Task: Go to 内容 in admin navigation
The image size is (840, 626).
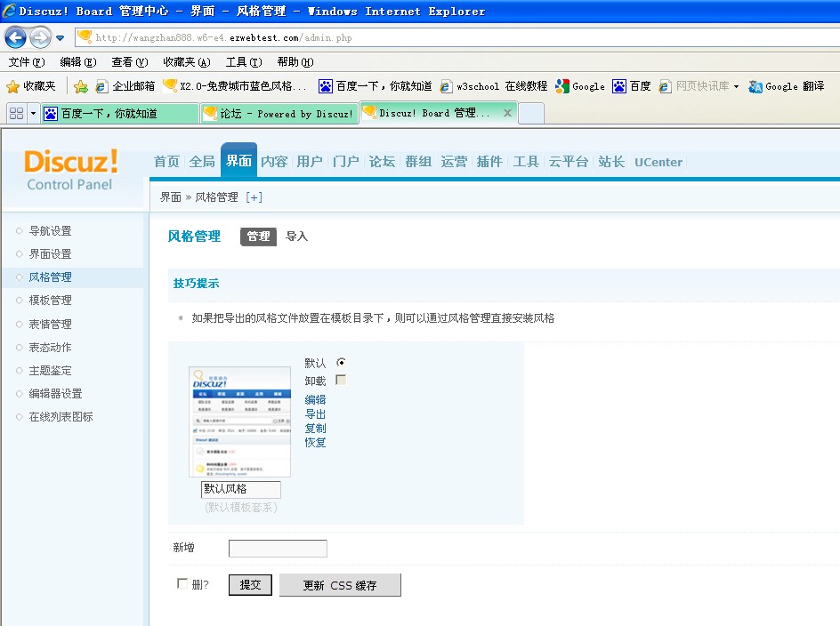Action: click(274, 162)
